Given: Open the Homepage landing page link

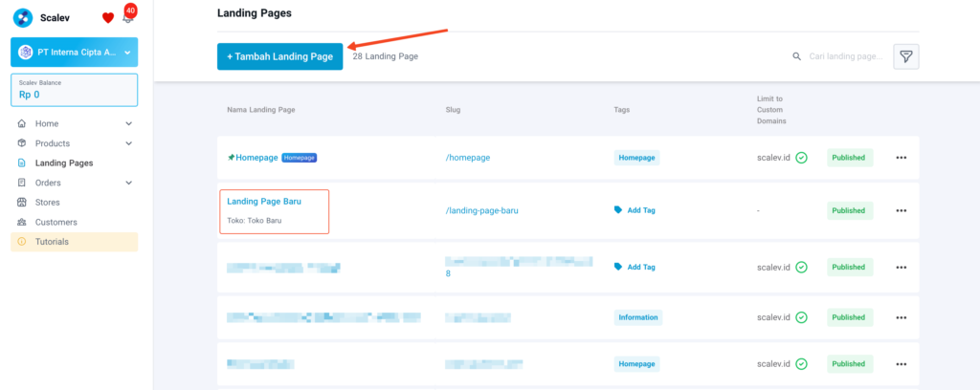Looking at the screenshot, I should [x=256, y=158].
